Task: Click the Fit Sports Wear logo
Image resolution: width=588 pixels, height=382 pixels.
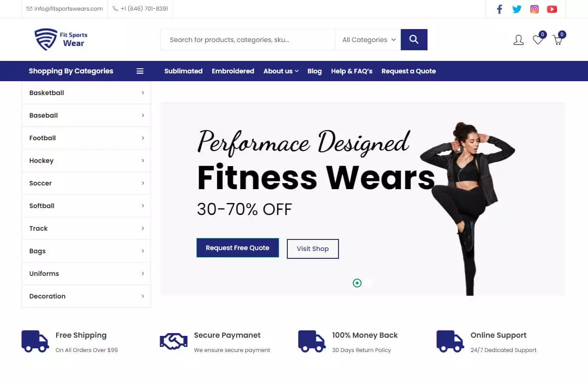Action: pos(61,39)
